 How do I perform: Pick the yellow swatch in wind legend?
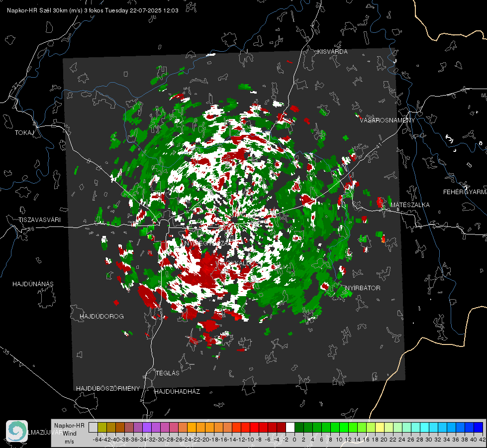coord(380,427)
